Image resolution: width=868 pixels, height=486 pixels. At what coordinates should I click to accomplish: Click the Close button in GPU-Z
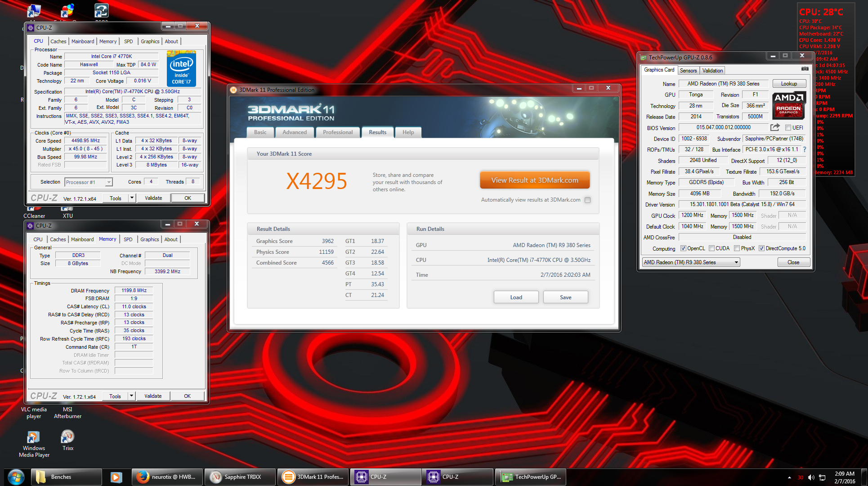pos(793,262)
